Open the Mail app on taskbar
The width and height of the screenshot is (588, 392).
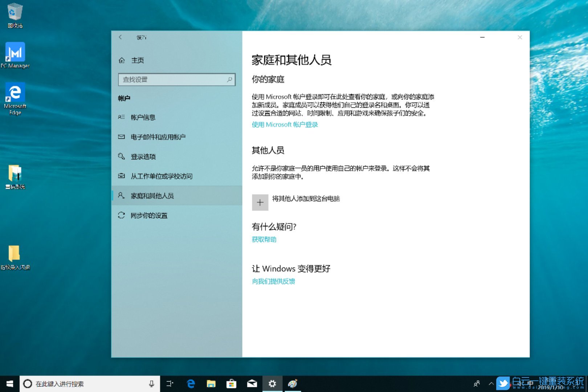point(252,384)
